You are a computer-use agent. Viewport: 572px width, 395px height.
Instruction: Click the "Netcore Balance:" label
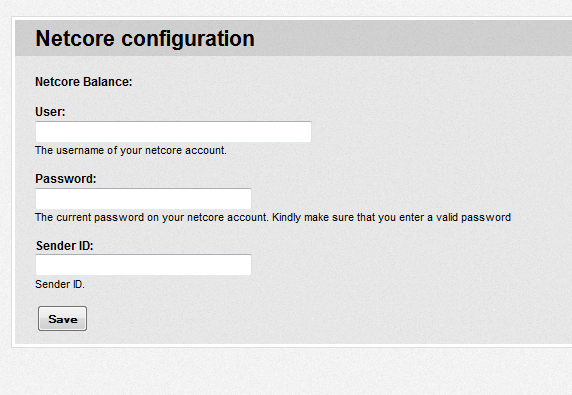click(x=84, y=82)
